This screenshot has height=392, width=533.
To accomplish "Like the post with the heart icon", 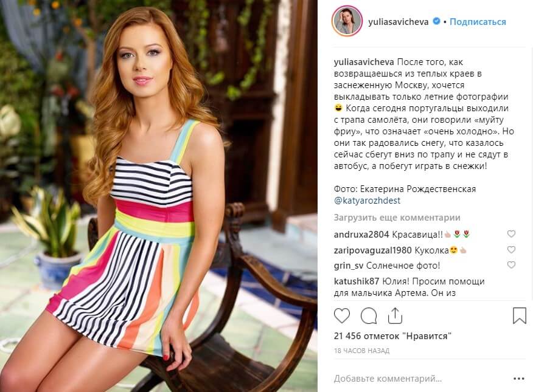I will [341, 316].
